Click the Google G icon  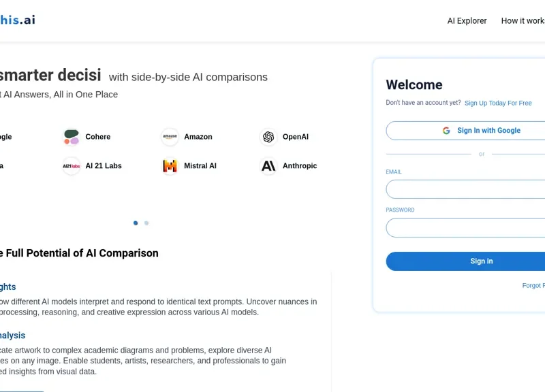pyautogui.click(x=446, y=131)
